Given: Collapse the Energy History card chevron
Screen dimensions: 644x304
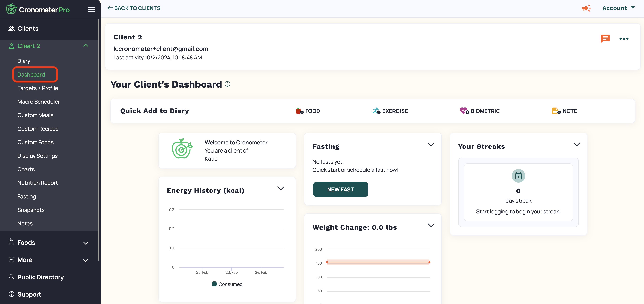Looking at the screenshot, I should [281, 188].
